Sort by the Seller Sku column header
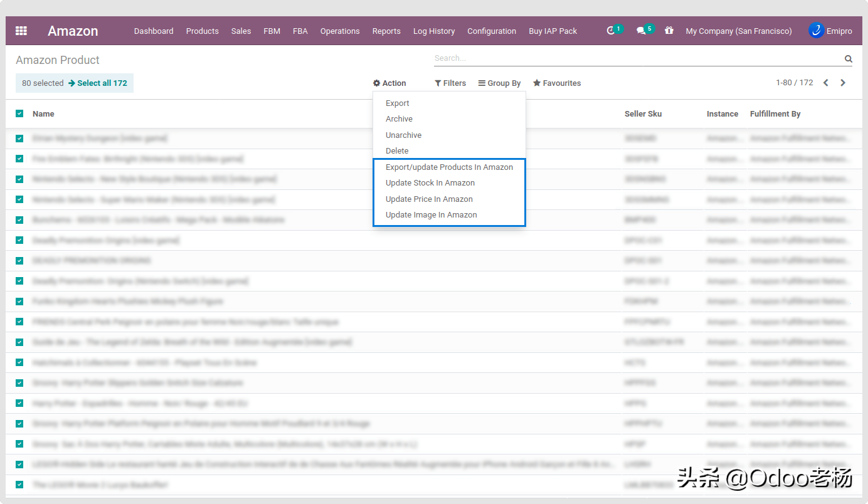Screen dimensions: 868x504 (x=643, y=113)
